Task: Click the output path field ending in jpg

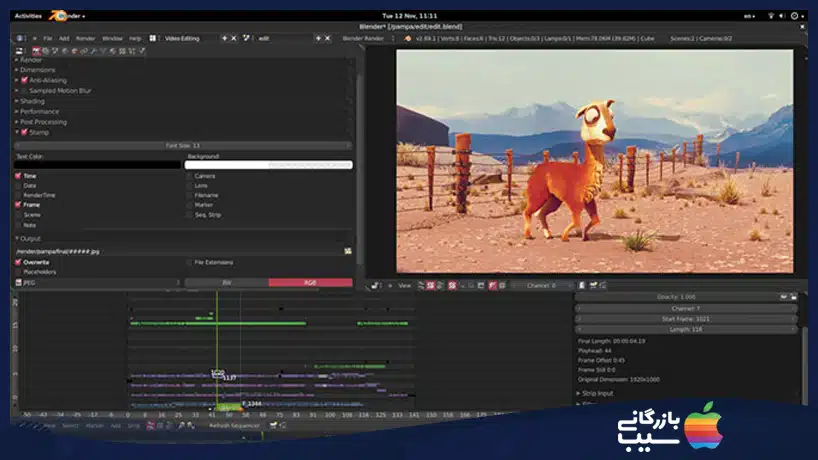Action: coord(178,251)
